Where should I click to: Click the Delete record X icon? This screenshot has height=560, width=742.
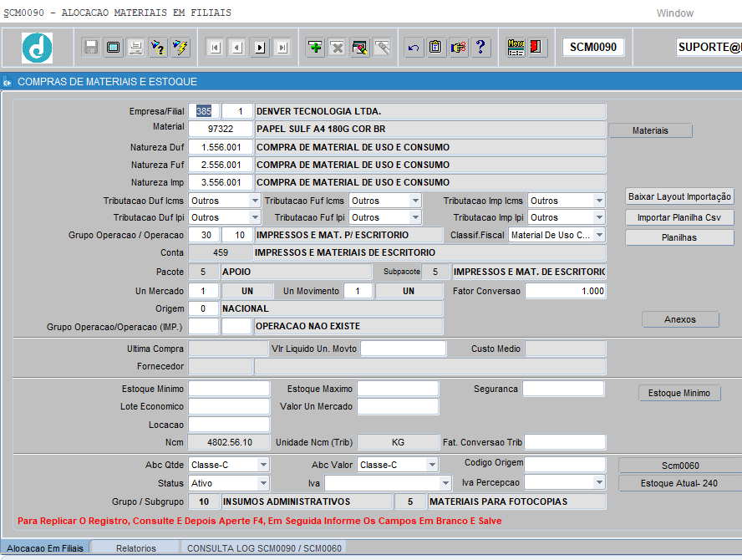tap(337, 48)
